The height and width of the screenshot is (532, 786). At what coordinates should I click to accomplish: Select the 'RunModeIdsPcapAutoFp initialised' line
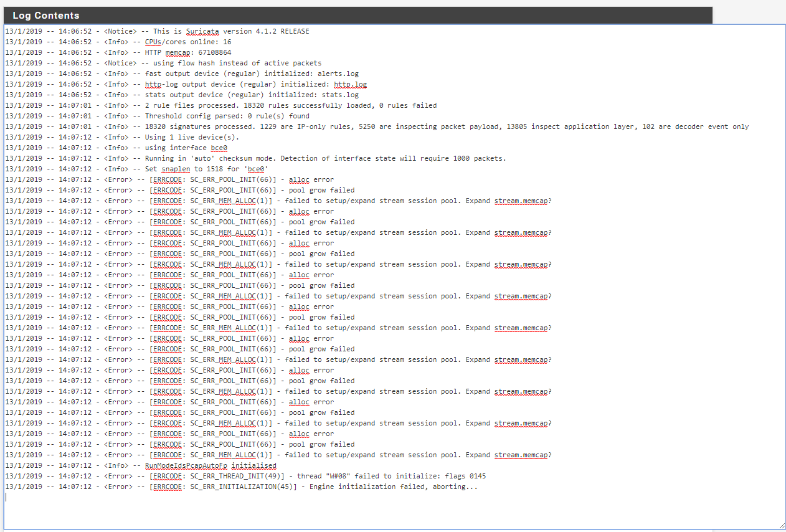pos(141,465)
